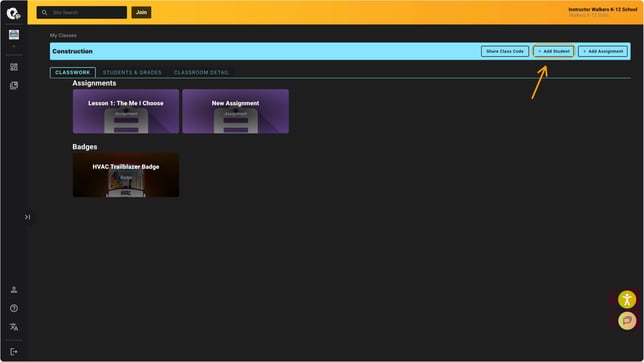Click the Join button
The image size is (644, 362).
[141, 12]
